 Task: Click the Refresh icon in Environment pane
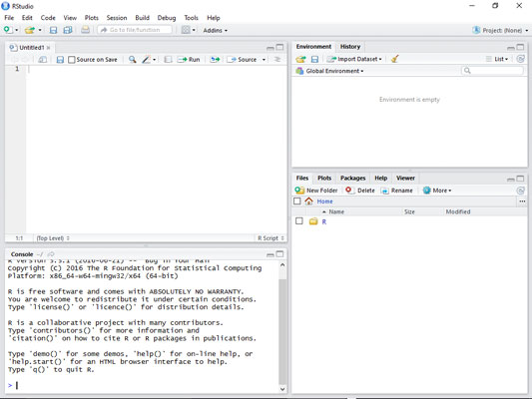pyautogui.click(x=520, y=59)
